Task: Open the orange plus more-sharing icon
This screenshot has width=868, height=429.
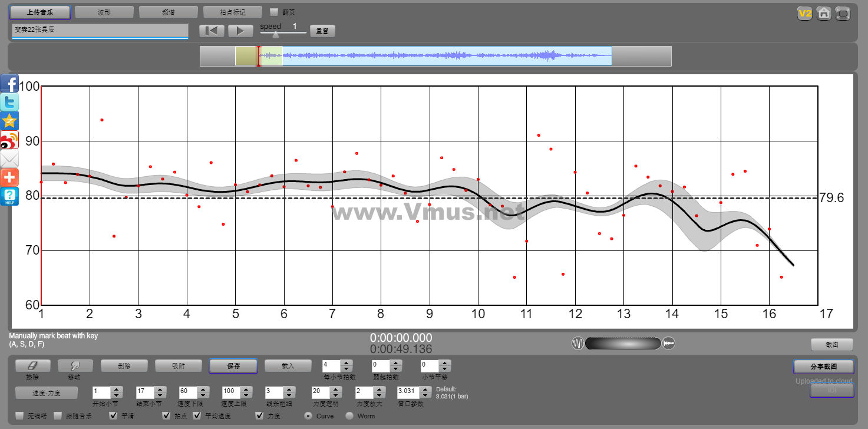Action: (9, 177)
